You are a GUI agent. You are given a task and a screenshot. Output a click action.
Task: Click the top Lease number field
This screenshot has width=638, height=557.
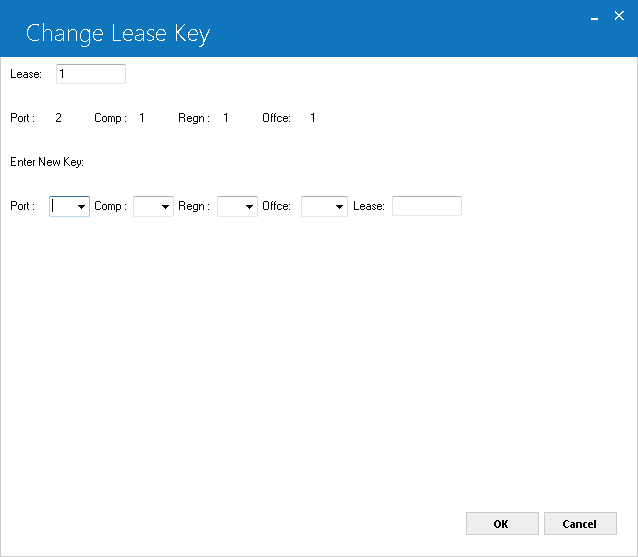[x=91, y=74]
